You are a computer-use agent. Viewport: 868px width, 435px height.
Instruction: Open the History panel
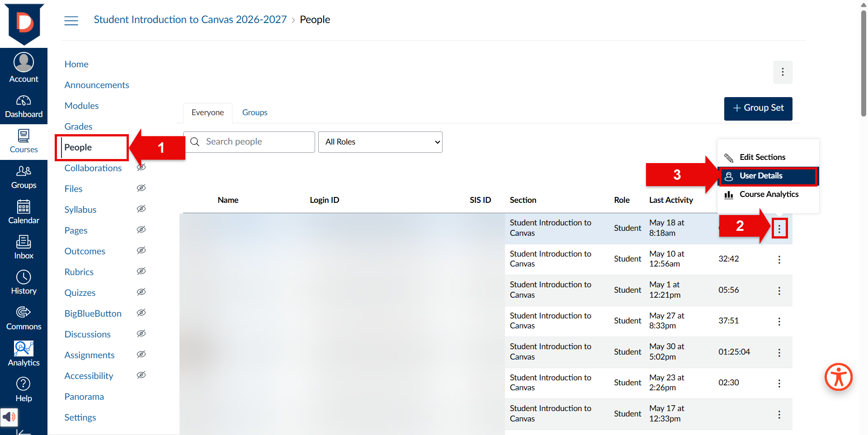click(24, 283)
